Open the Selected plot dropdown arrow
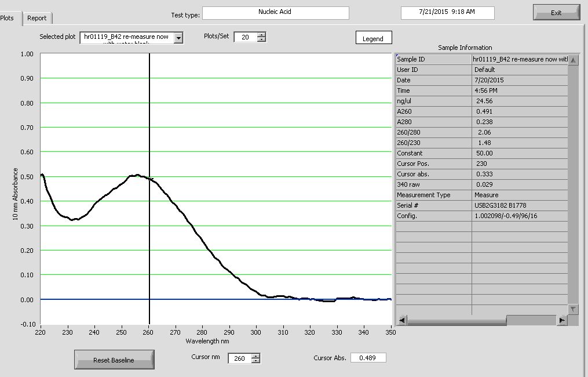Viewport: 588px width, 377px height. (x=178, y=38)
